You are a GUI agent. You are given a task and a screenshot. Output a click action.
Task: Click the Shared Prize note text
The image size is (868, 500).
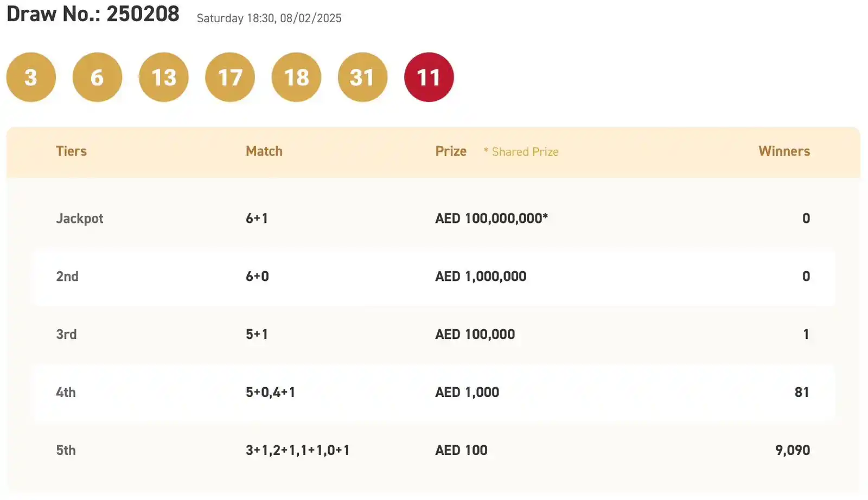click(x=521, y=152)
